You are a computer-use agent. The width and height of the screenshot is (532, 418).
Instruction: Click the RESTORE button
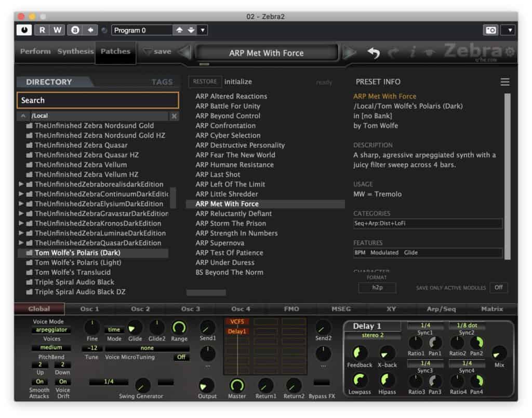pos(205,82)
